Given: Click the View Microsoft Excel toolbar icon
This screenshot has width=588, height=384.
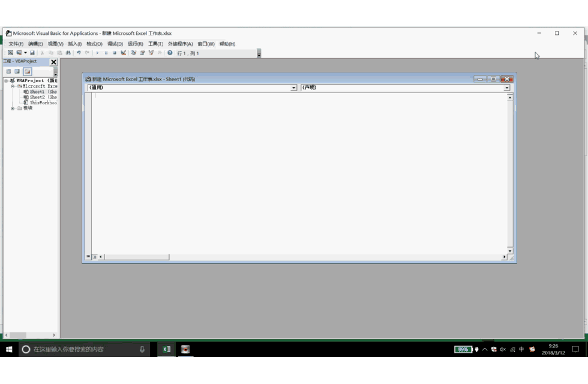Looking at the screenshot, I should pos(10,53).
